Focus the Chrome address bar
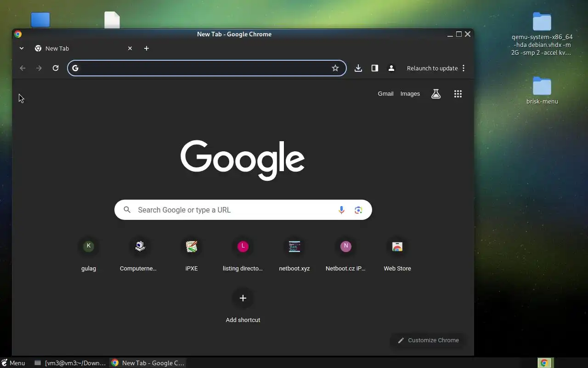This screenshot has width=588, height=368. [207, 68]
